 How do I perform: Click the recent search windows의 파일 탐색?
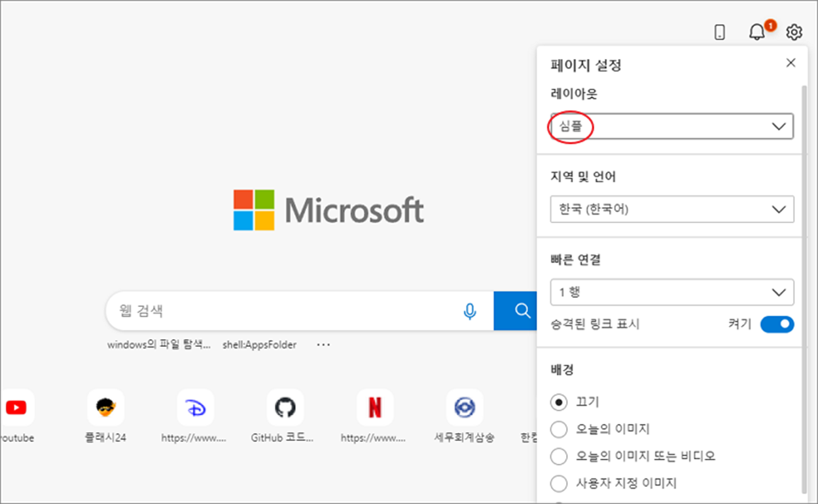pyautogui.click(x=159, y=345)
